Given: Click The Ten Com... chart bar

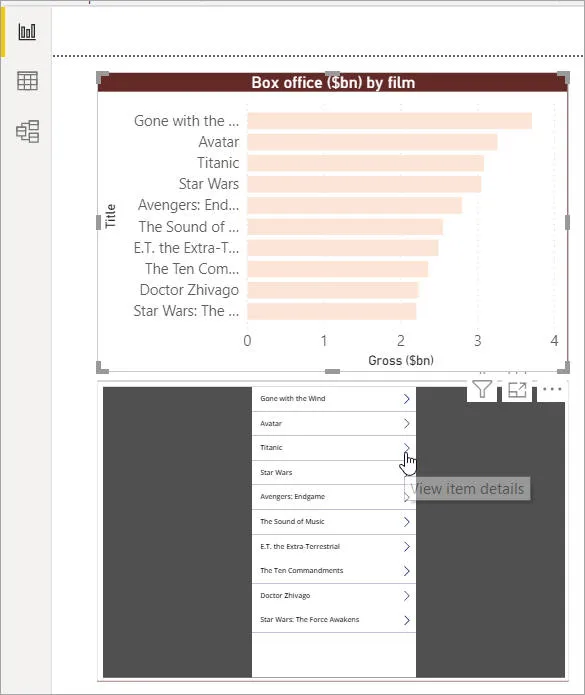Looking at the screenshot, I should (338, 269).
